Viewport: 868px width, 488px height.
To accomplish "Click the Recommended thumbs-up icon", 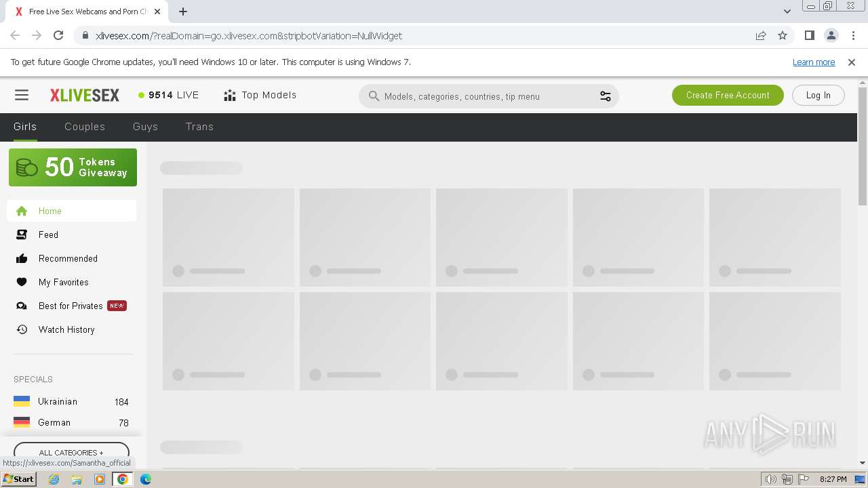I will pos(22,258).
